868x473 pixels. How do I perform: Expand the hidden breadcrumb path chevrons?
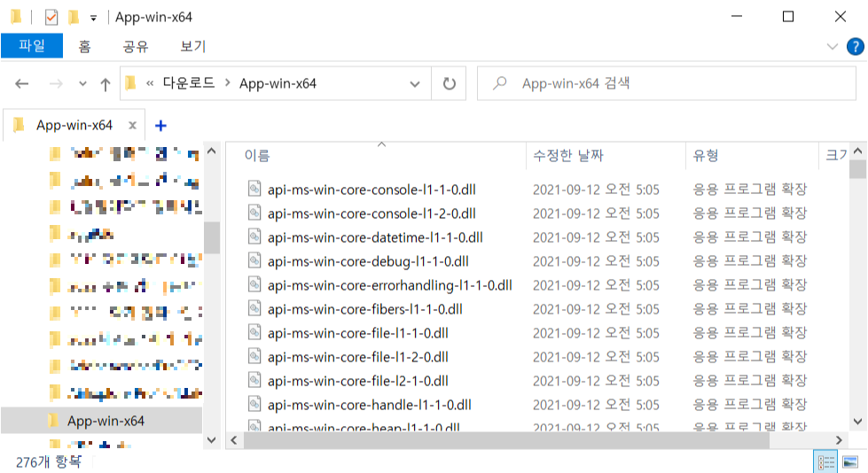[150, 83]
